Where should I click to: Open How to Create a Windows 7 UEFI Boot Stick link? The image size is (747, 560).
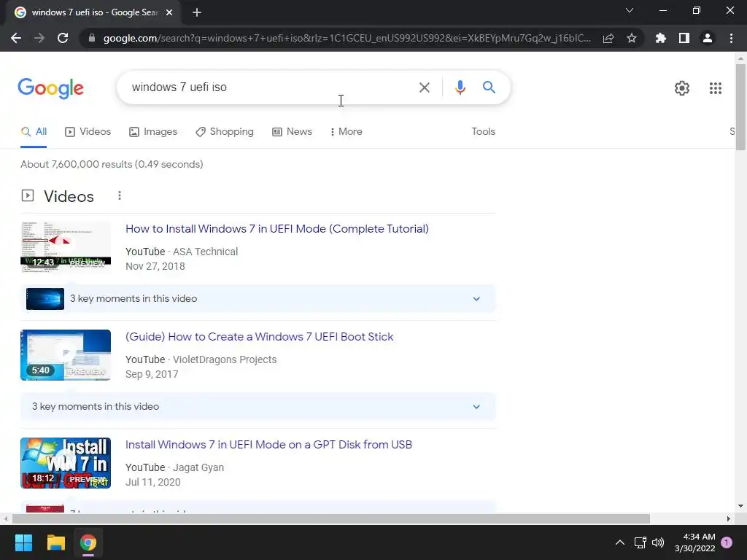(259, 337)
